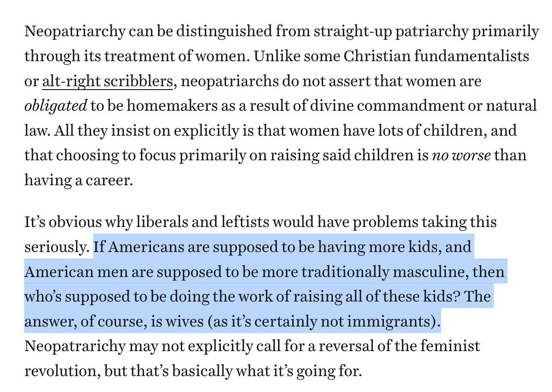Open the "alt-right scribblers" link
The image size is (552, 392).
pyautogui.click(x=108, y=82)
